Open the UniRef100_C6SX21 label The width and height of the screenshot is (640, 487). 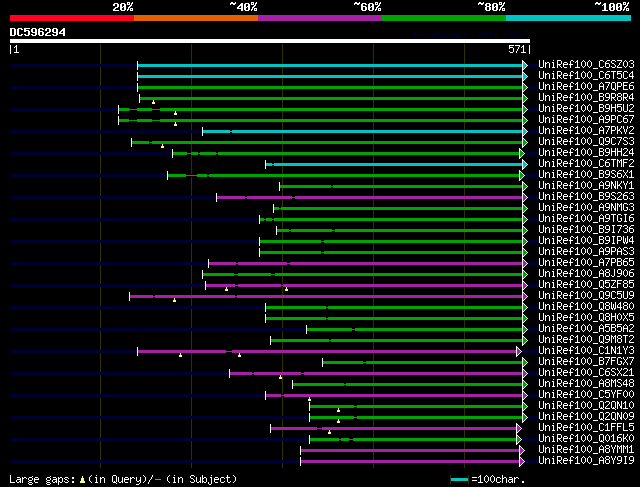click(586, 373)
